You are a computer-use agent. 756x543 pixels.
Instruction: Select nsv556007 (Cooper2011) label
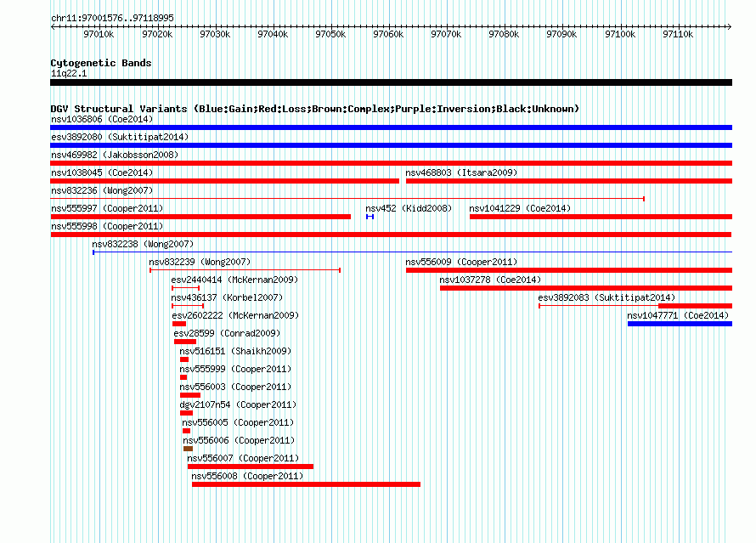(243, 458)
